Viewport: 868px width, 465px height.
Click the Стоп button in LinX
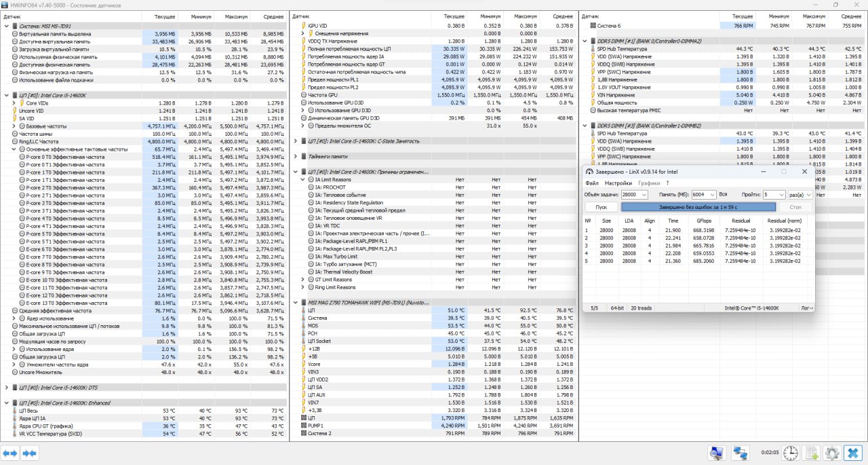point(795,207)
